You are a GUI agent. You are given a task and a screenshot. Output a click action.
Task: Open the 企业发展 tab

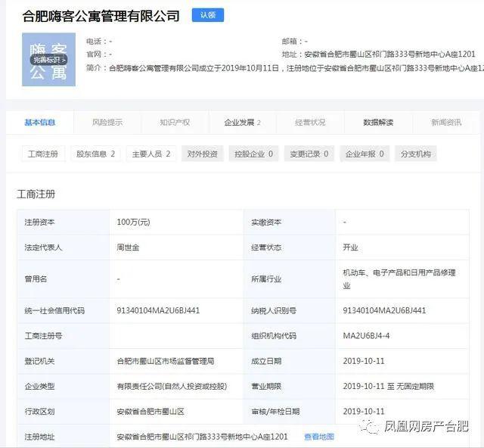(x=243, y=123)
